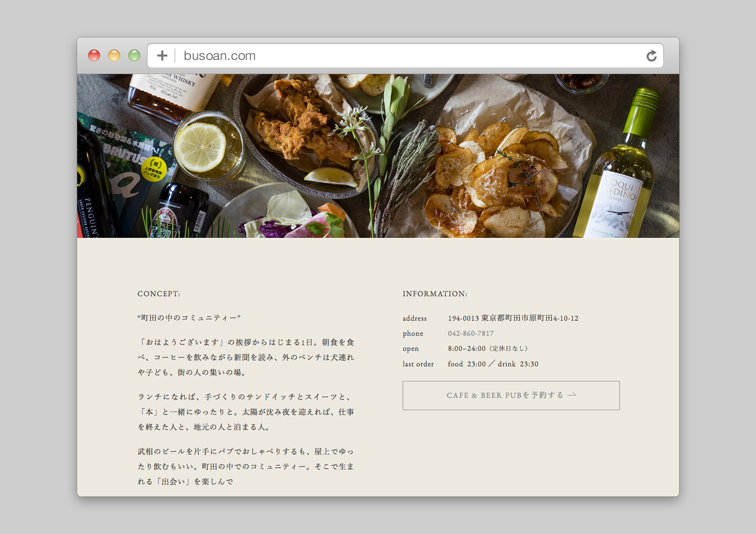Select the address 194-0013 東京都町田市原町田4-10-12
The image size is (756, 534).
point(514,318)
